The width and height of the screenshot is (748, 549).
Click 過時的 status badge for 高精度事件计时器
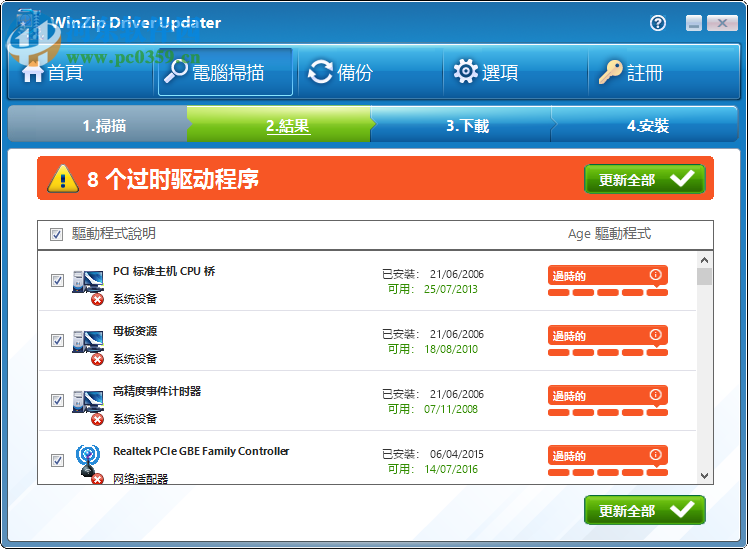pos(608,396)
